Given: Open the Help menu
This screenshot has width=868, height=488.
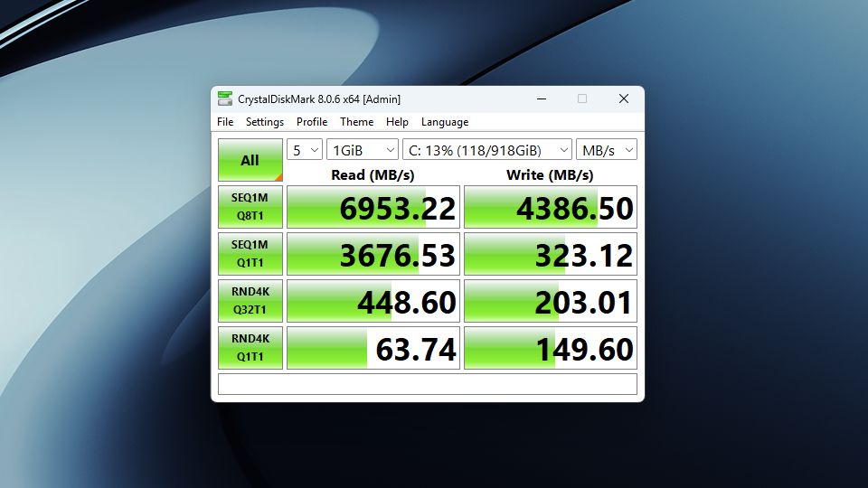Looking at the screenshot, I should coord(397,122).
